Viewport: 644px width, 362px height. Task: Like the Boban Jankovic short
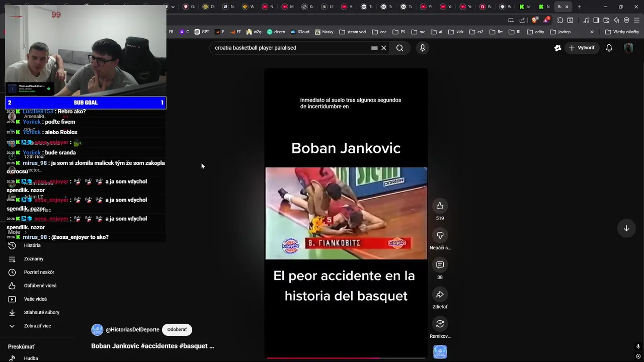440,206
